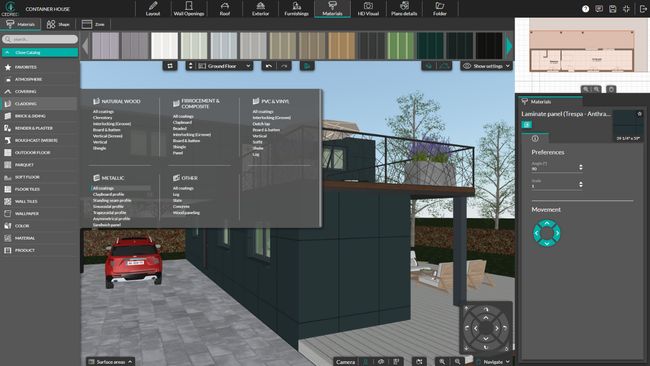Open the comments/chat icon at top right
Viewport: 650px width, 366px height.
tap(599, 9)
